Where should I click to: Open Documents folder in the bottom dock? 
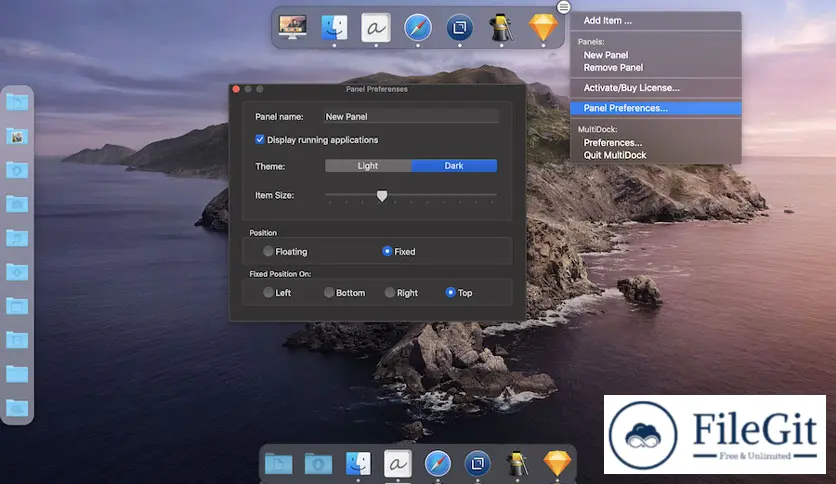[x=278, y=464]
